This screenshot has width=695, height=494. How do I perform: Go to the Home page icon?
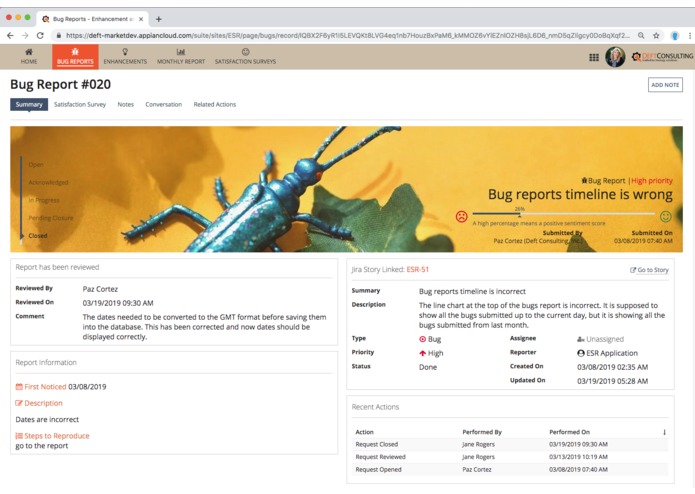(29, 52)
